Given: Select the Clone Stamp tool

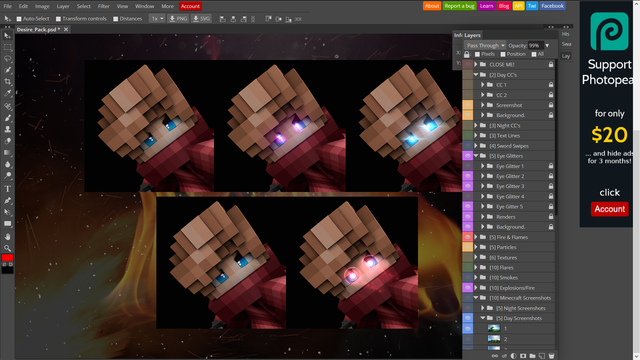Looking at the screenshot, I should tap(7, 129).
